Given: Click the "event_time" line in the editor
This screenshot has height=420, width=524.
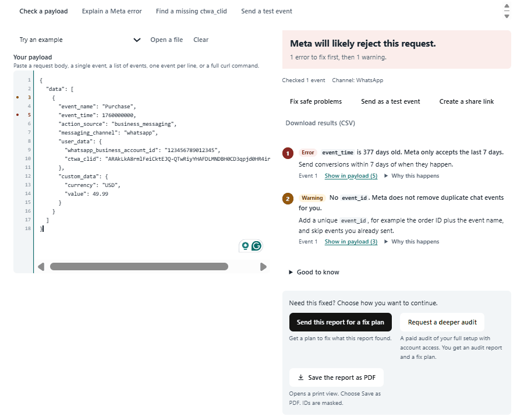Looking at the screenshot, I should [97, 115].
